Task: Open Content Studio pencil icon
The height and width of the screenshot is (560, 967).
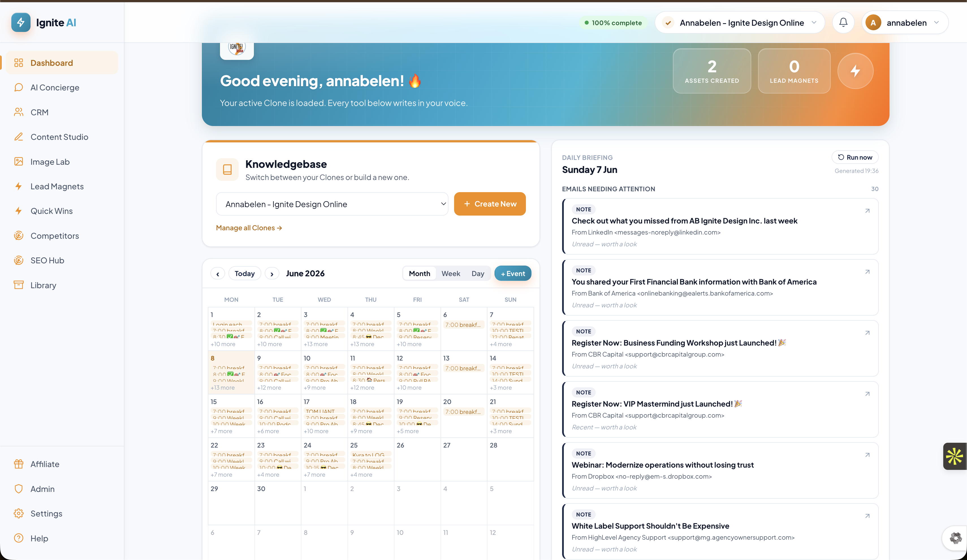Action: point(18,137)
